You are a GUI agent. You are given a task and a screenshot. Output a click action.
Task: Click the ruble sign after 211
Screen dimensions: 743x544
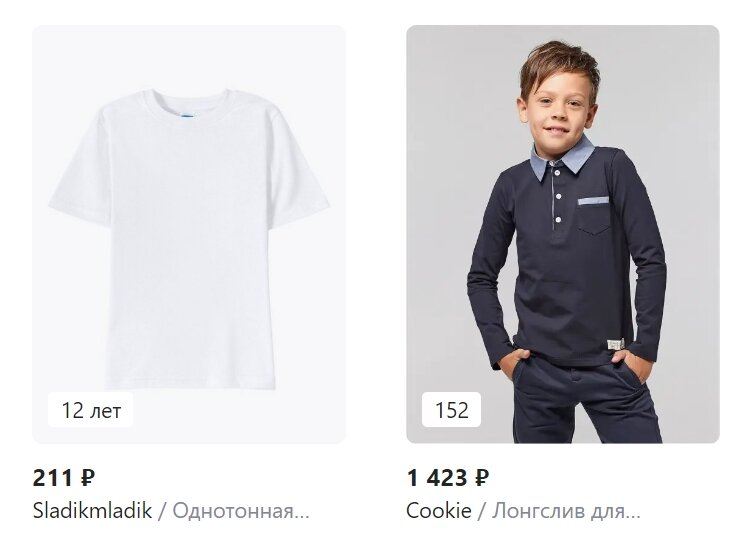[x=88, y=478]
